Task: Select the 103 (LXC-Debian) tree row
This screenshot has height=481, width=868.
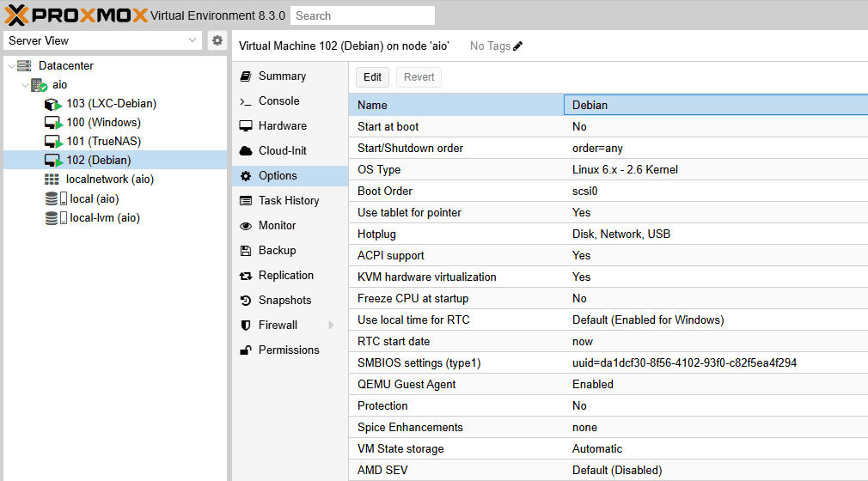Action: tap(115, 104)
